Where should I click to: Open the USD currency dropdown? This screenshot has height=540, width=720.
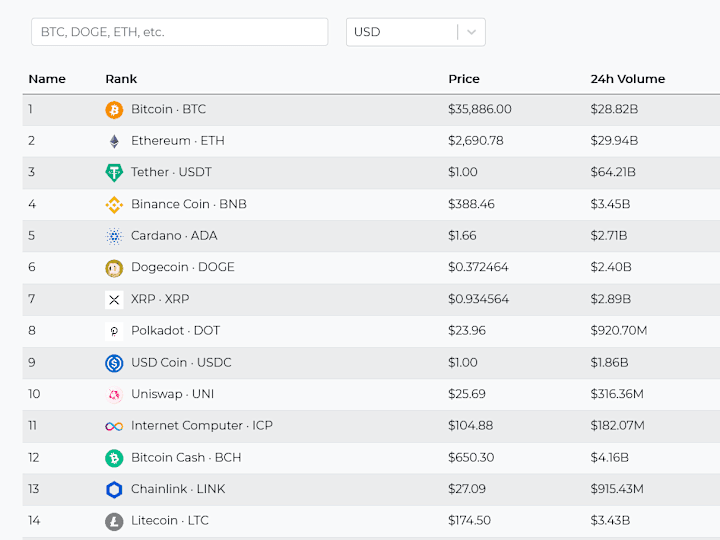[x=416, y=32]
